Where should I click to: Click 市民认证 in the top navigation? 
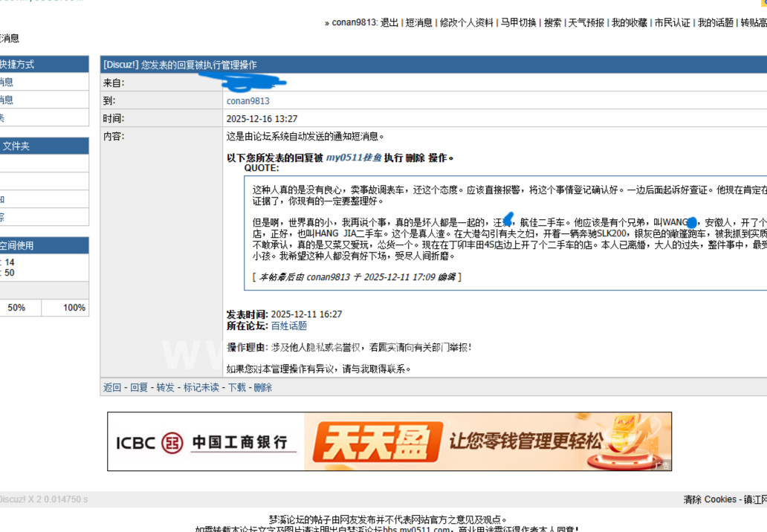pyautogui.click(x=672, y=23)
